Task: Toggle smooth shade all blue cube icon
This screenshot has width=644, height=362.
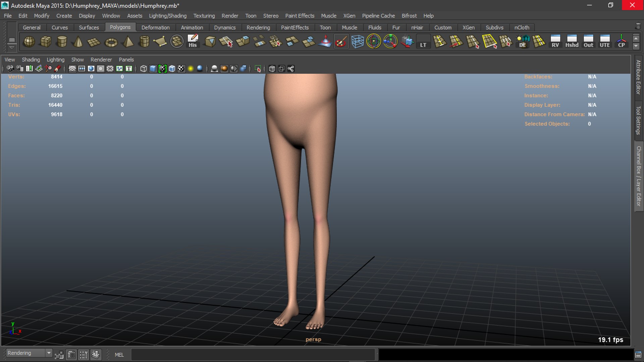Action: (153, 69)
